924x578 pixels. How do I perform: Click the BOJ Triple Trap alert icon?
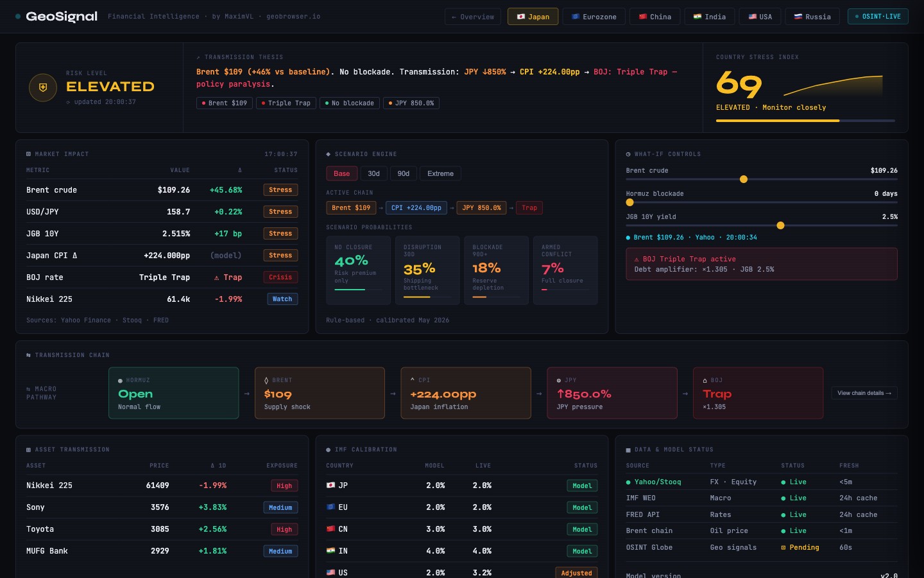click(637, 259)
